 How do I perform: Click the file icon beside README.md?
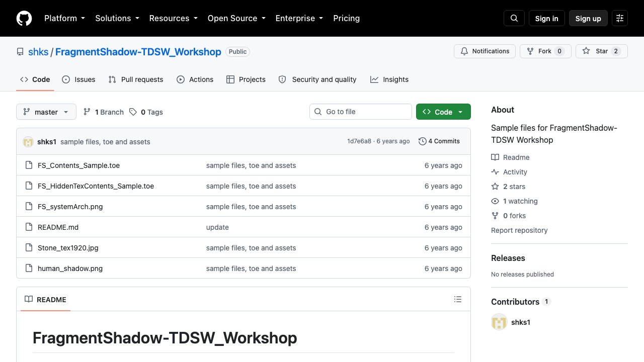tap(29, 227)
